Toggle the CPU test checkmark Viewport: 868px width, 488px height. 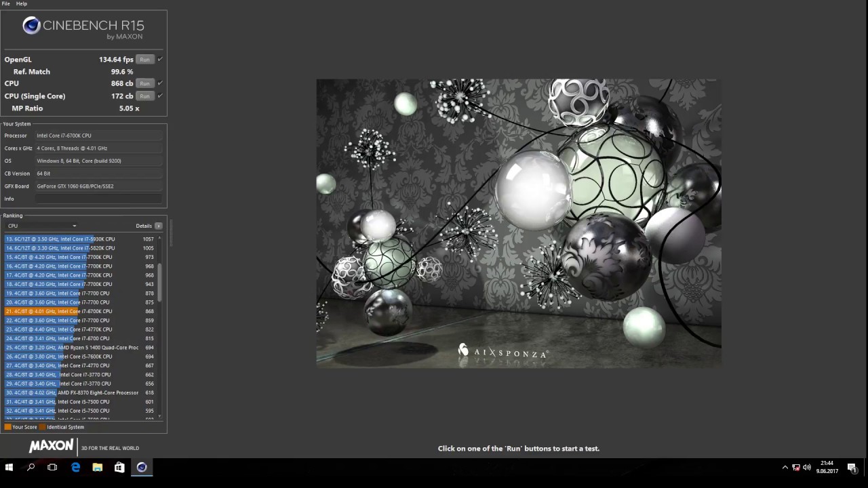(160, 83)
